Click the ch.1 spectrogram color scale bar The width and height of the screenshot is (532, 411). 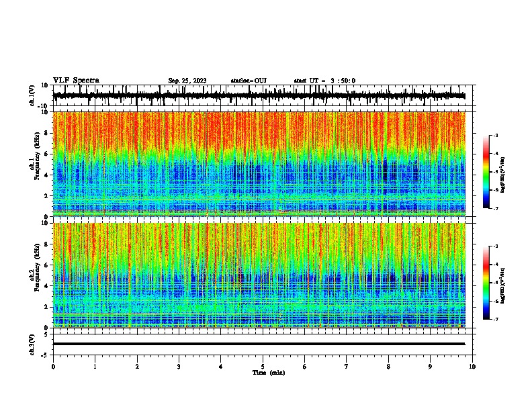(x=486, y=172)
